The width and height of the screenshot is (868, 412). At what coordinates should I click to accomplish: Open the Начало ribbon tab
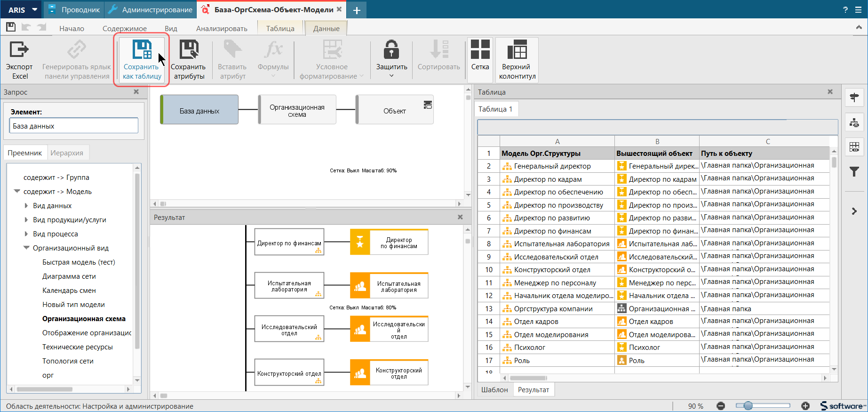click(x=72, y=28)
